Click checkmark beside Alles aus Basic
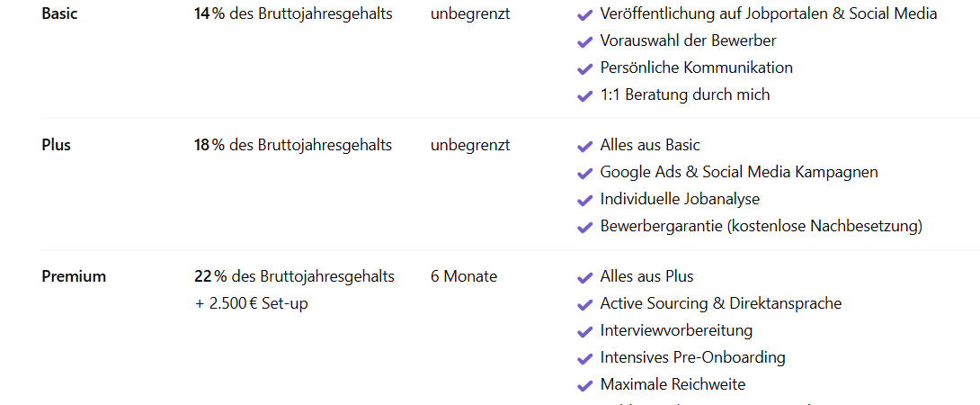Image resolution: width=980 pixels, height=405 pixels. point(584,147)
